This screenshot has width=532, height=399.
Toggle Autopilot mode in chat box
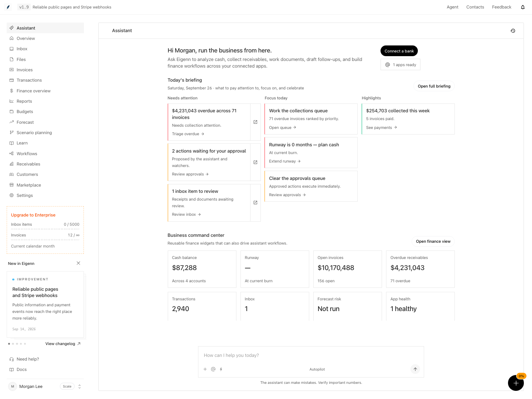coord(317,369)
